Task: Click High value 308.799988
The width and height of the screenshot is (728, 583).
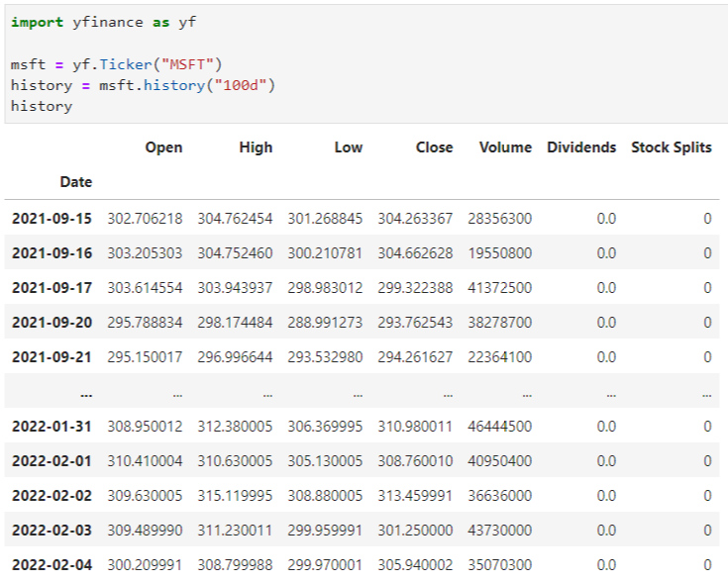Action: tap(235, 565)
